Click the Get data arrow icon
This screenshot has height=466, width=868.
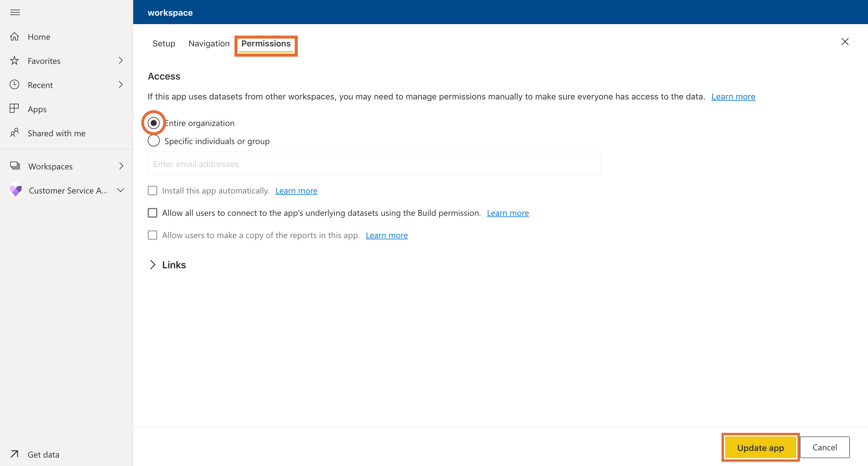click(x=15, y=453)
